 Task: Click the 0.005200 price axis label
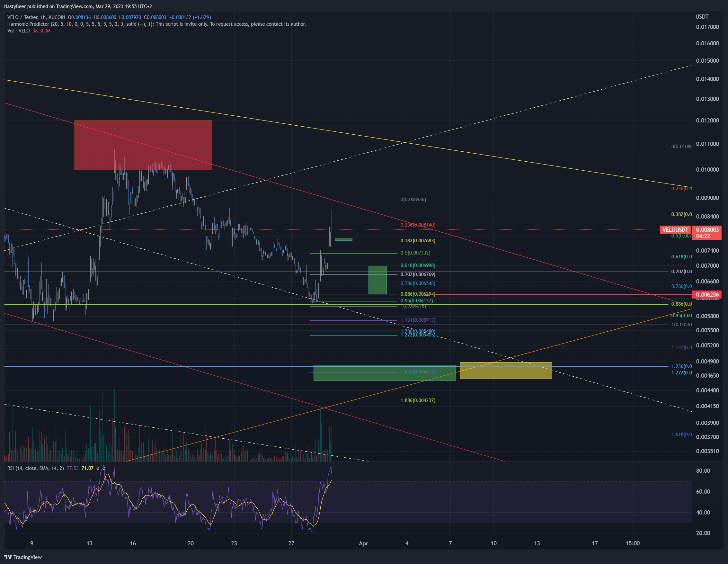[707, 345]
